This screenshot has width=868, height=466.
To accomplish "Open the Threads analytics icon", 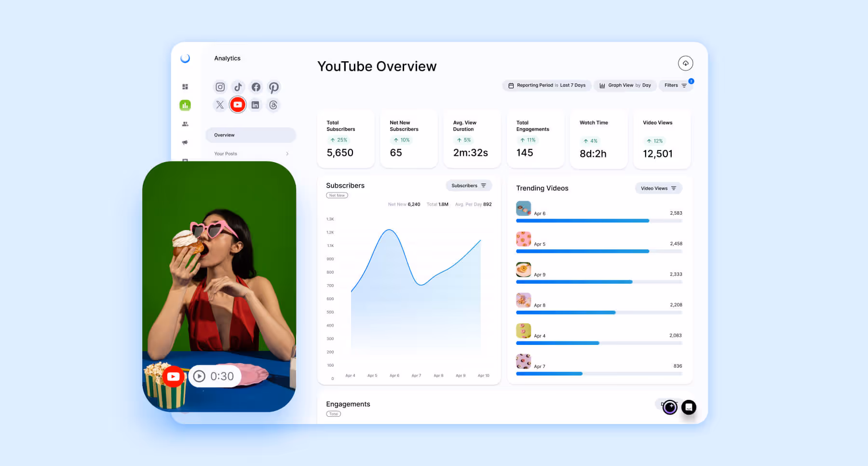I will coord(273,104).
